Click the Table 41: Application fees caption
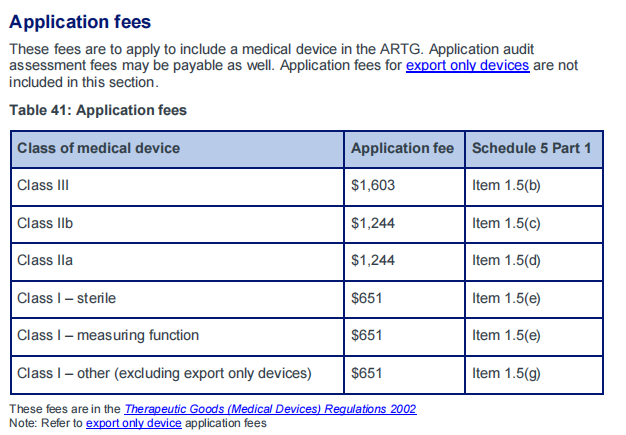This screenshot has height=435, width=626. point(98,110)
